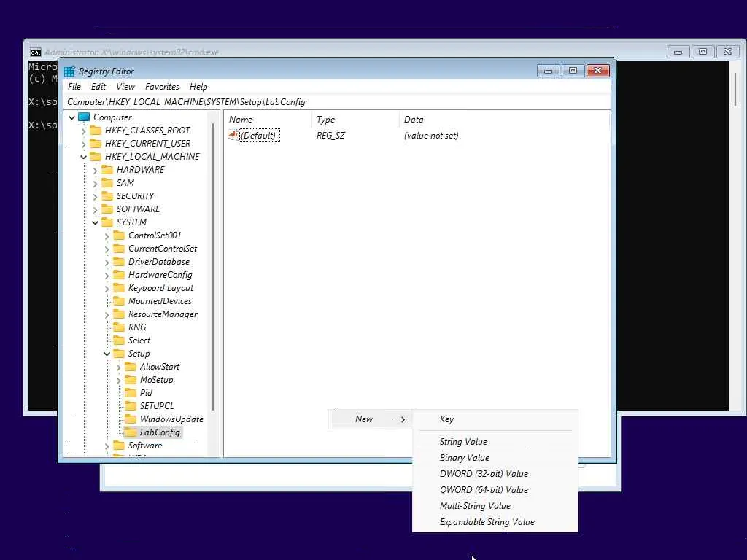
Task: Collapse the SYSTEM key arrow
Action: pos(96,222)
